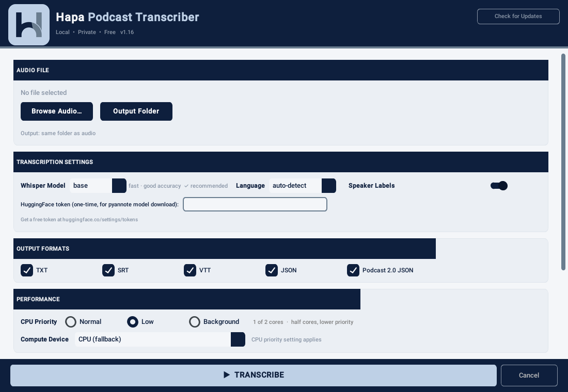Click the Language value 'auto-detect'
This screenshot has width=568, height=392.
pos(295,186)
